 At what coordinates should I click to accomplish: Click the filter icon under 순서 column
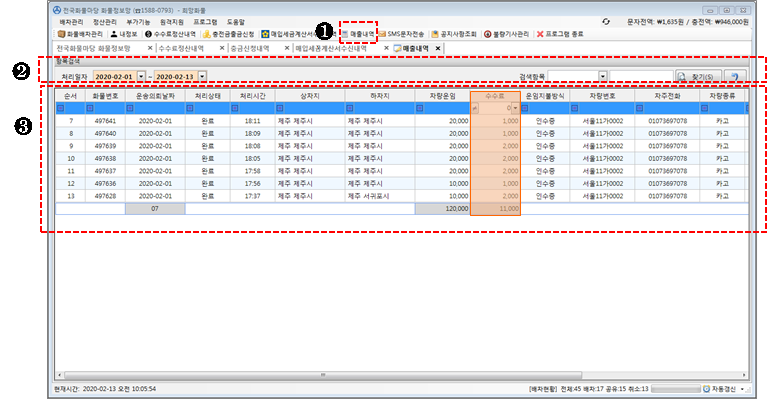pos(61,108)
